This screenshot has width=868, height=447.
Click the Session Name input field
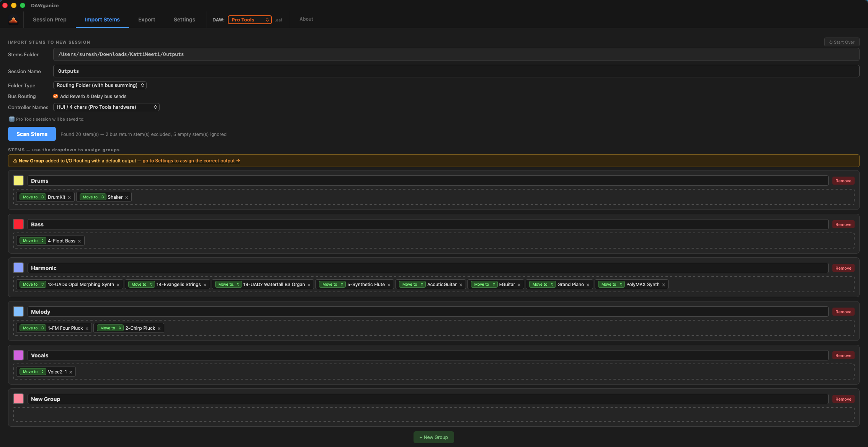pyautogui.click(x=456, y=71)
